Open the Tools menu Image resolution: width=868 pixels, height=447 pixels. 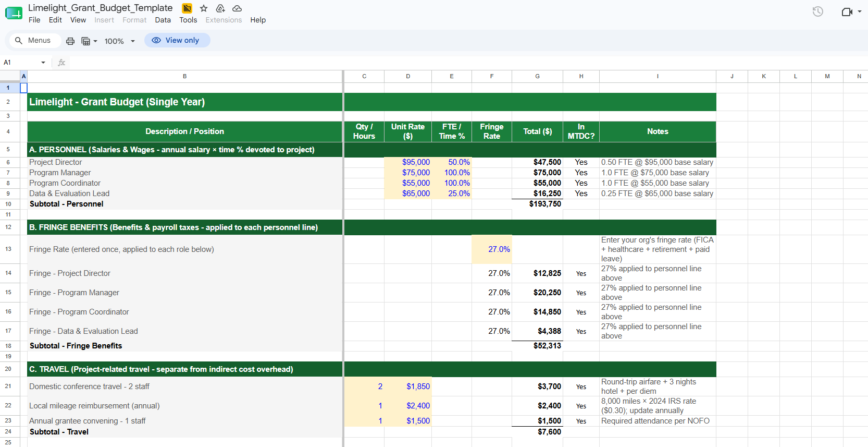click(x=188, y=20)
